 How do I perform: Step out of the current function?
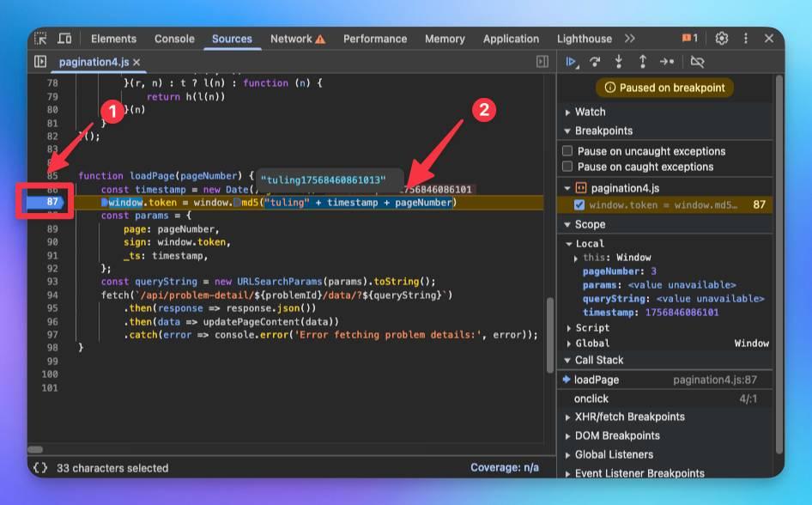coord(643,62)
